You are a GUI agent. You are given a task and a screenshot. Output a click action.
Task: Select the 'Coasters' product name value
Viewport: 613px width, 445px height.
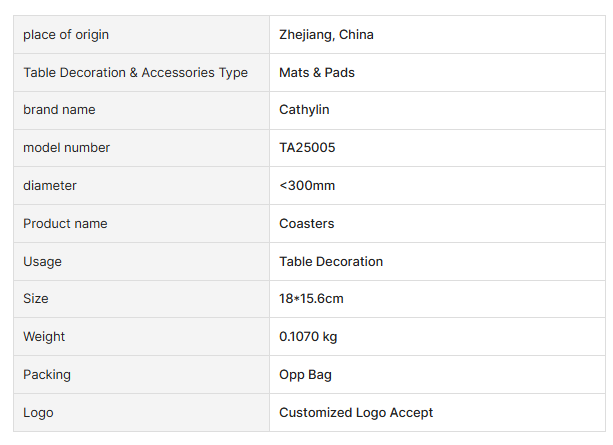tap(306, 224)
